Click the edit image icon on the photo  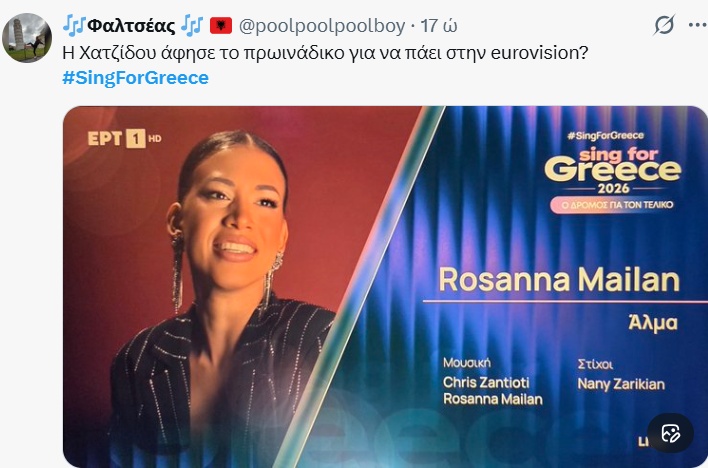(670, 433)
